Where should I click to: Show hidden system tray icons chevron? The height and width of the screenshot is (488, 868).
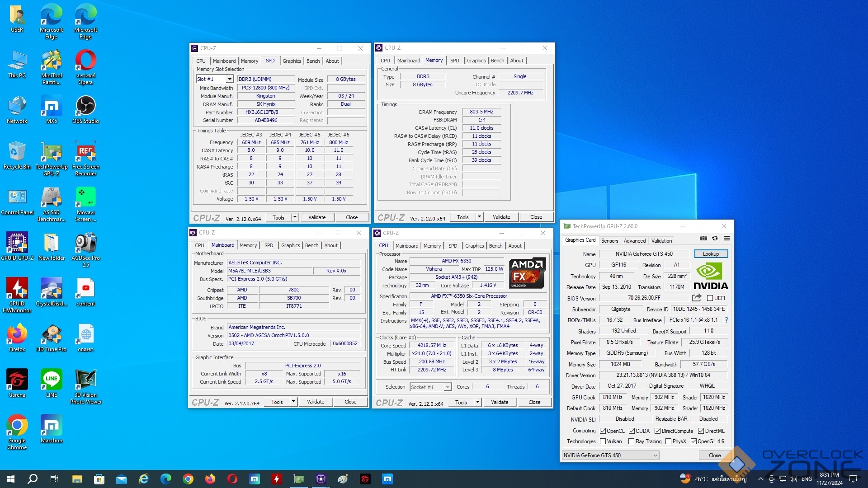pyautogui.click(x=760, y=479)
